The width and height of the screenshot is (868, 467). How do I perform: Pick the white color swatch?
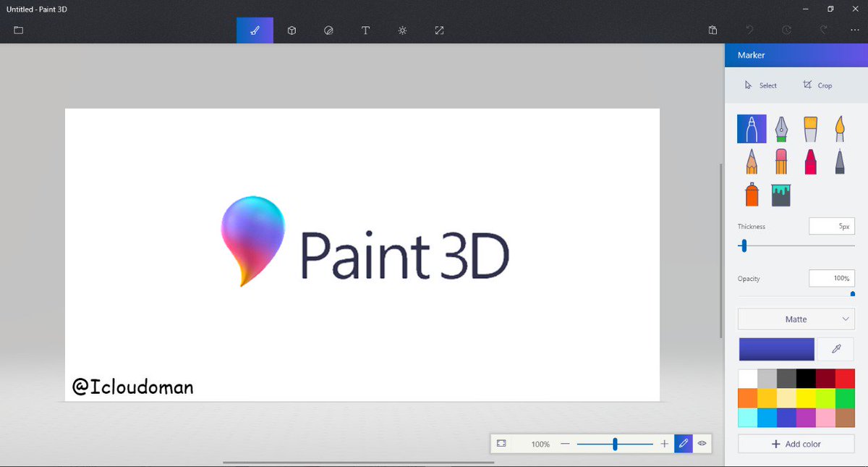(x=748, y=379)
